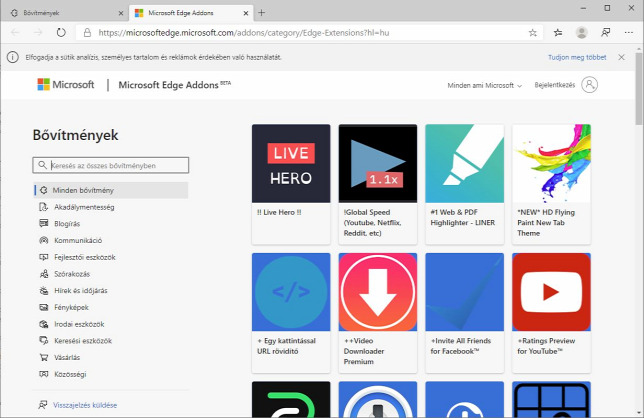Switch to the Bővítmények tab
Screen dimensions: 644x418
pyautogui.click(x=66, y=13)
